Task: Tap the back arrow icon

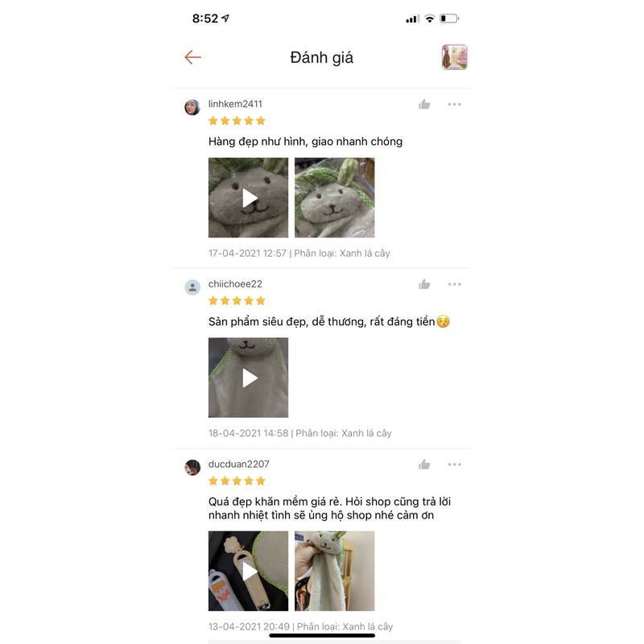Action: tap(192, 57)
